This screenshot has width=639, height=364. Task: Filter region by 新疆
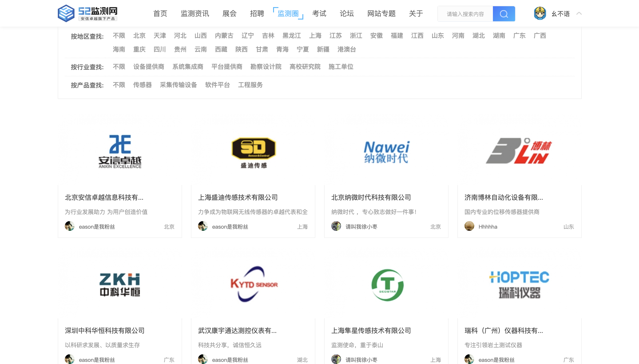pyautogui.click(x=323, y=49)
